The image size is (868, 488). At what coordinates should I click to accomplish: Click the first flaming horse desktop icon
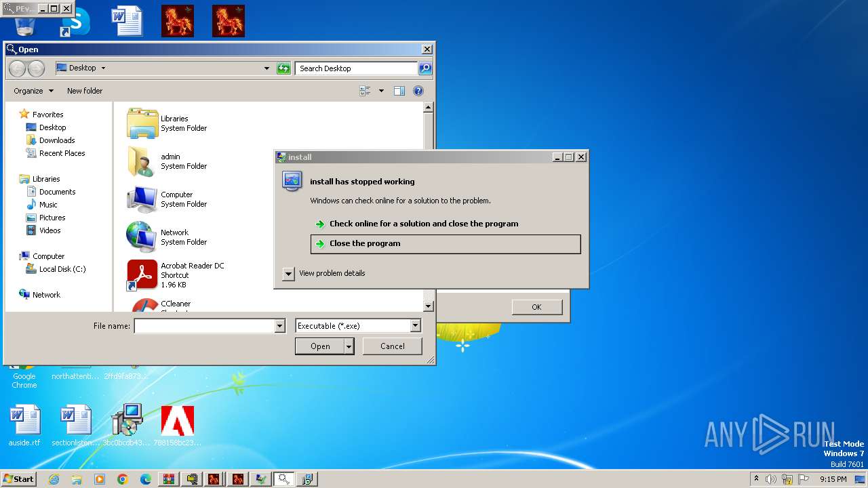click(178, 21)
